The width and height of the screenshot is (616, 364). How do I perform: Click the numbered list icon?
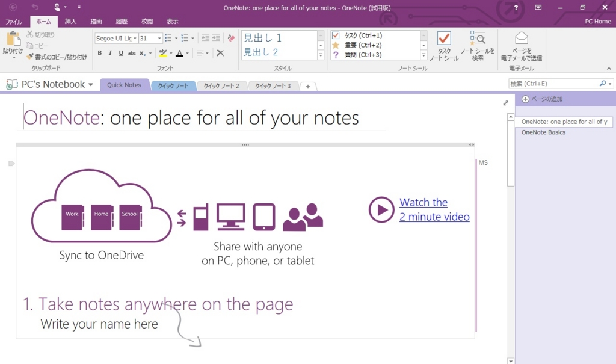point(185,38)
